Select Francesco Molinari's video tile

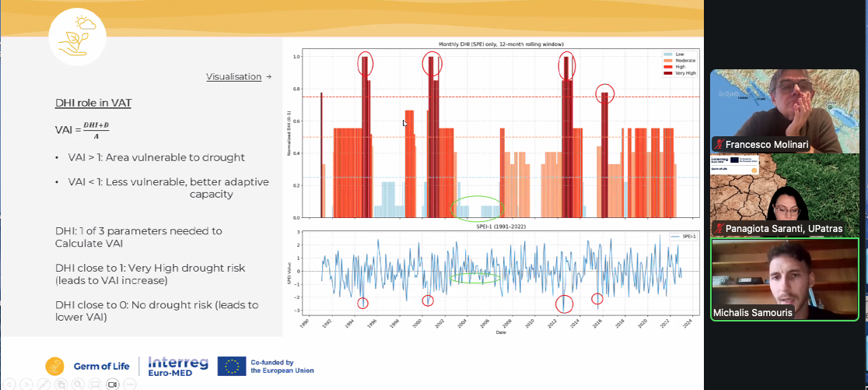click(x=785, y=111)
